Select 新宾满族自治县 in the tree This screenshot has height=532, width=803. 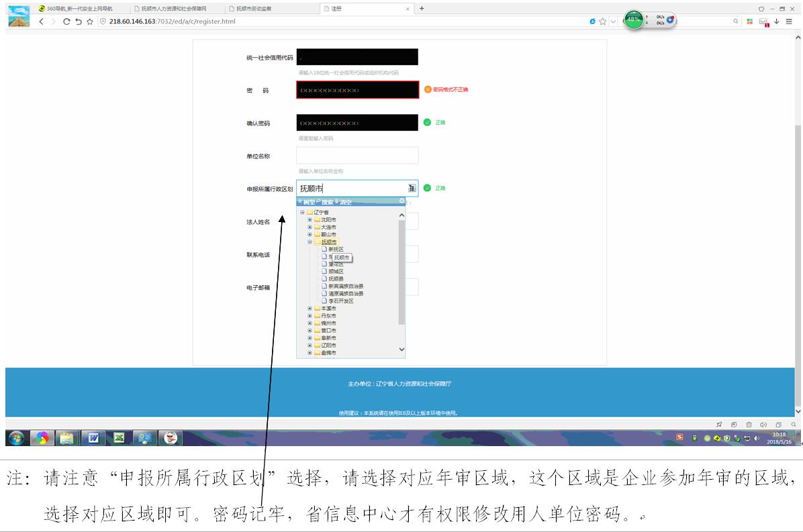[346, 286]
